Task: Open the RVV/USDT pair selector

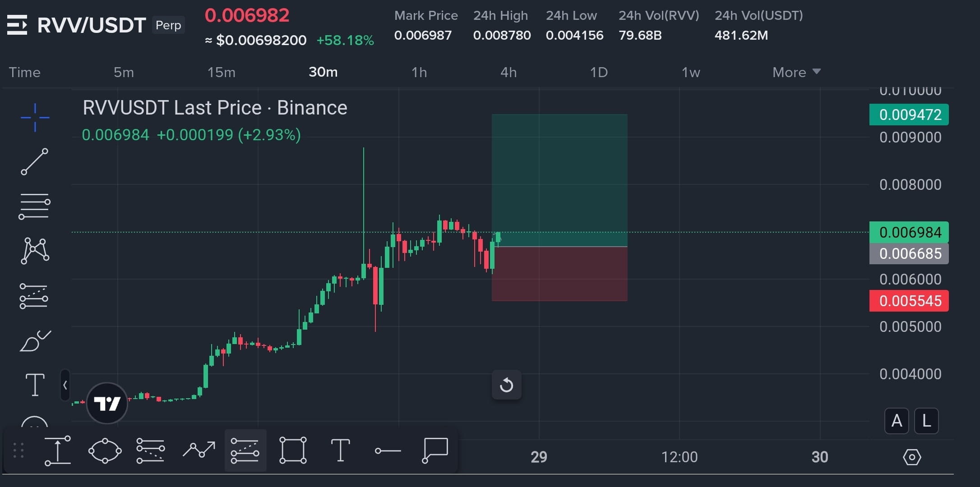Action: [92, 25]
